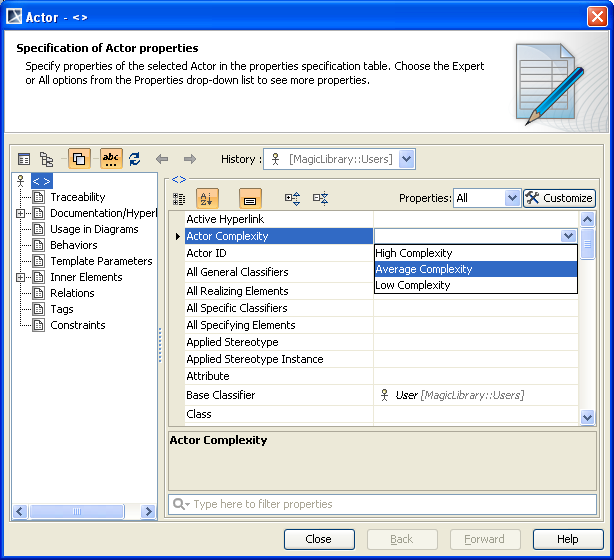This screenshot has height=560, width=614.
Task: Click the abc toggle icon in the top toolbar
Action: [111, 159]
